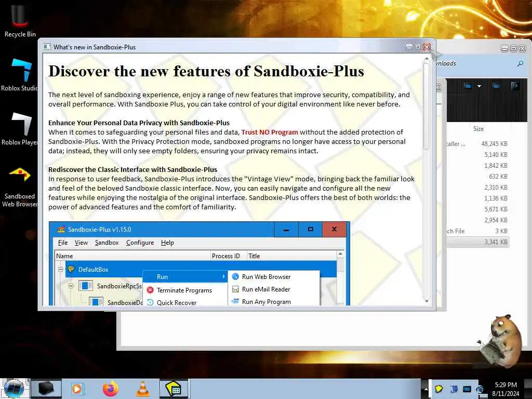Click the What's new scrollbar down arrow
Viewport: 532px width, 399px height.
[427, 301]
